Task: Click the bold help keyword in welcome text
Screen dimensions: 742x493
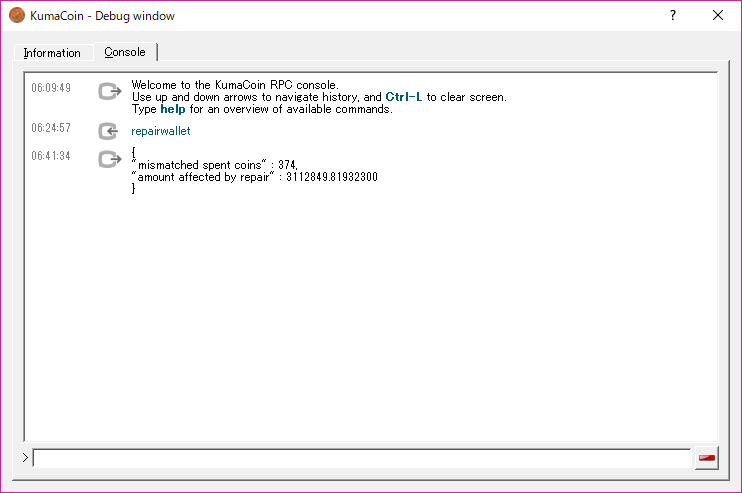Action: (x=172, y=109)
